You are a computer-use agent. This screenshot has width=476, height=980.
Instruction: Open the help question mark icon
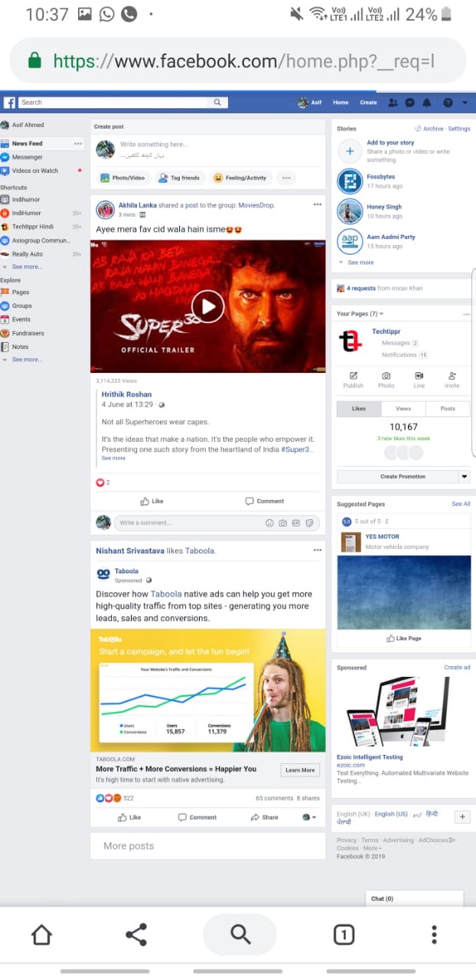pyautogui.click(x=448, y=102)
